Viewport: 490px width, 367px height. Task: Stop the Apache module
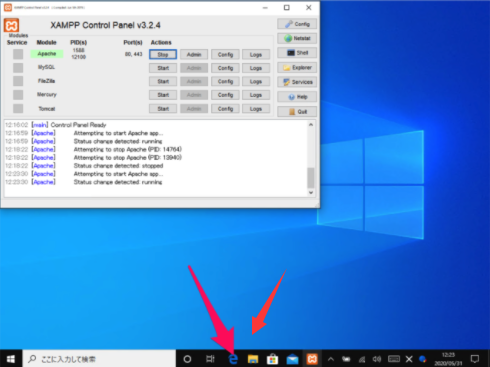point(163,54)
